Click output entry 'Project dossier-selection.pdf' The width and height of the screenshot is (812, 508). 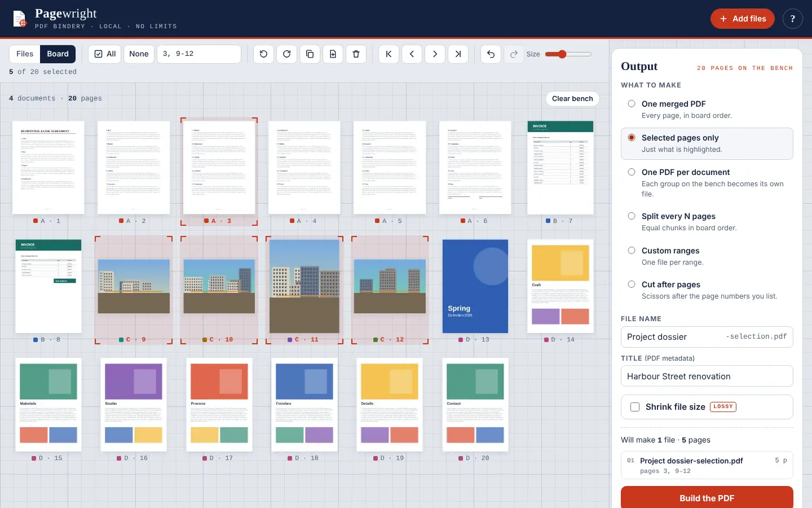(x=707, y=465)
